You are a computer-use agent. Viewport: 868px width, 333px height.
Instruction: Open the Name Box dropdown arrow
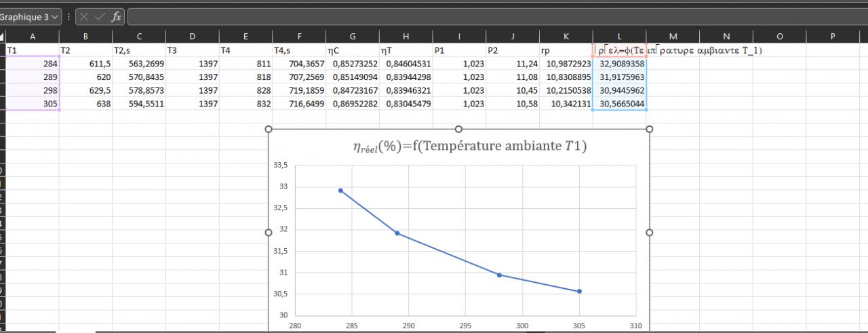click(x=54, y=16)
